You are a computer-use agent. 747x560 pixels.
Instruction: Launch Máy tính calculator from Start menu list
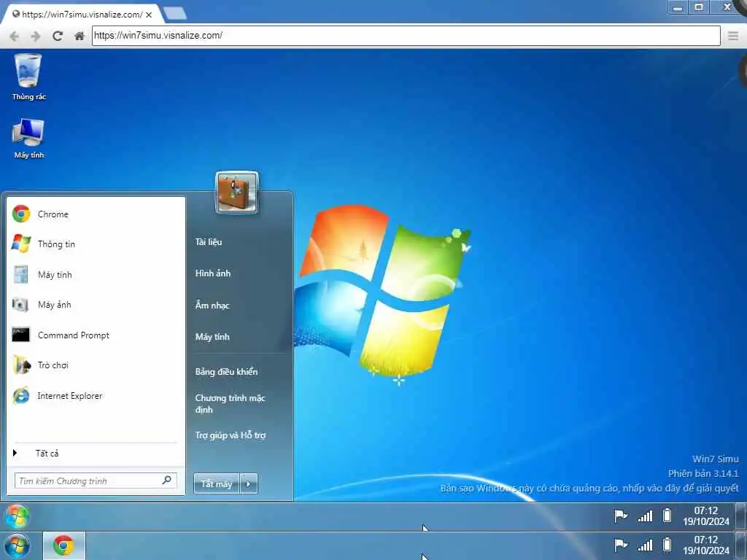coord(96,275)
